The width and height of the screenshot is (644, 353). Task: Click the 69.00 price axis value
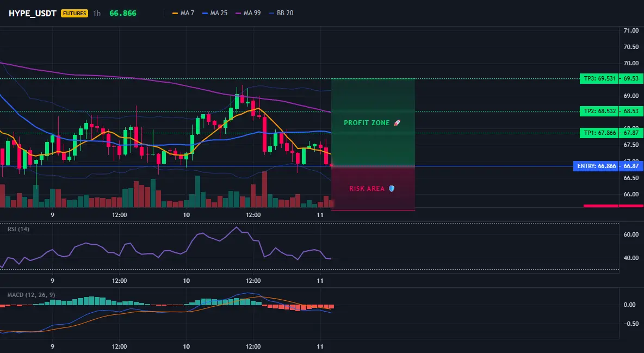click(631, 96)
